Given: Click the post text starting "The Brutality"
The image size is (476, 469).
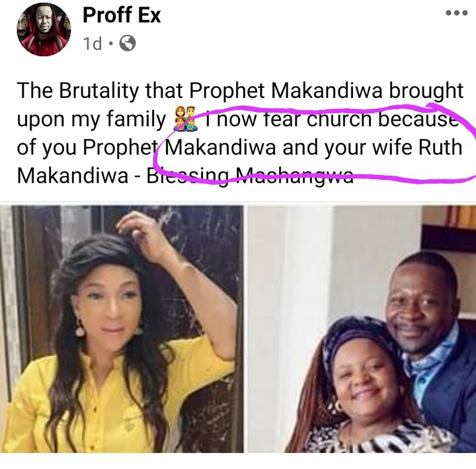Looking at the screenshot, I should [240, 133].
